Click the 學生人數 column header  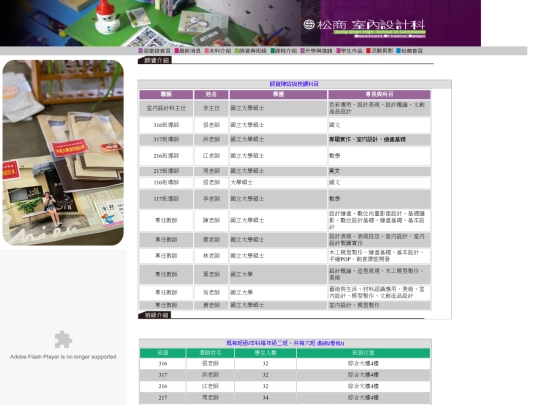pyautogui.click(x=265, y=353)
